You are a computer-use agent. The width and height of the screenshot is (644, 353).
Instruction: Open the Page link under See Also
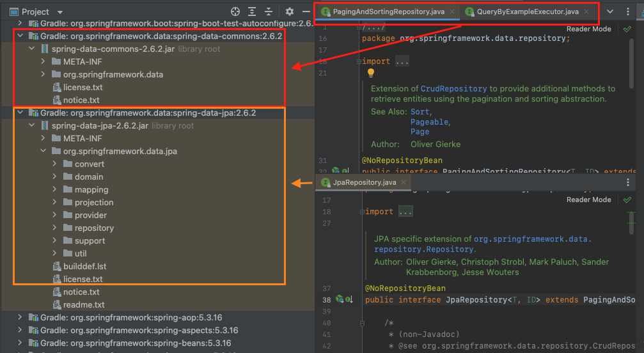coord(420,132)
